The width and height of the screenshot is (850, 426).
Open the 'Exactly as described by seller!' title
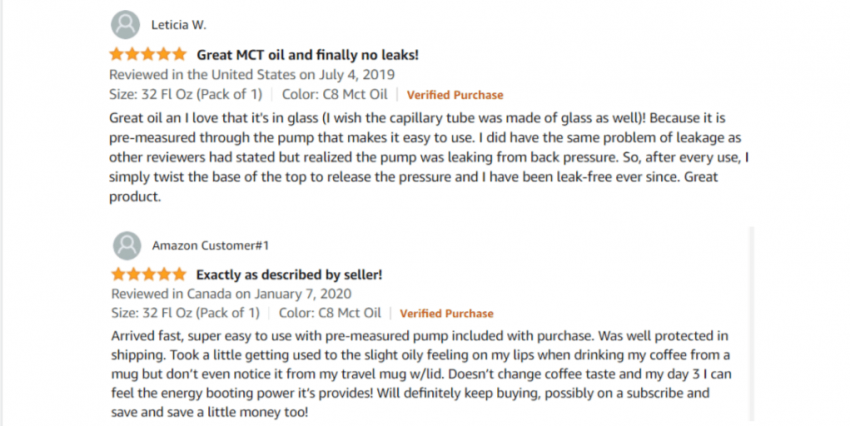point(289,275)
